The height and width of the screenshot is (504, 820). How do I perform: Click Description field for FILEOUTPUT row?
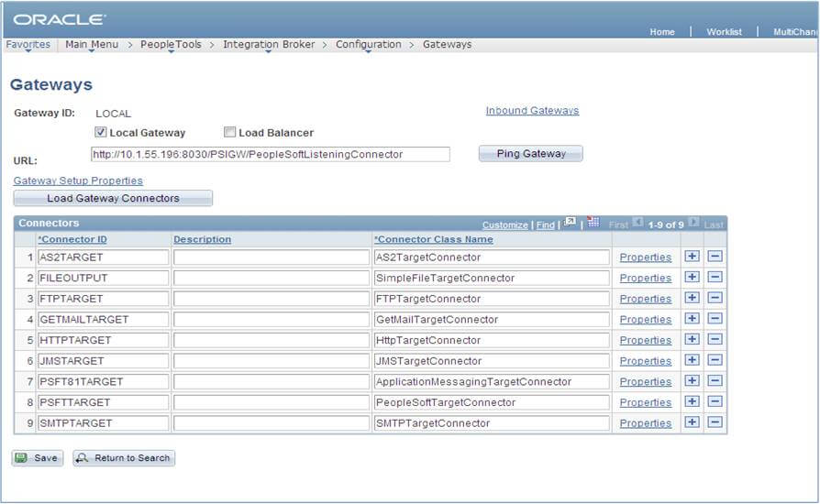(271, 278)
